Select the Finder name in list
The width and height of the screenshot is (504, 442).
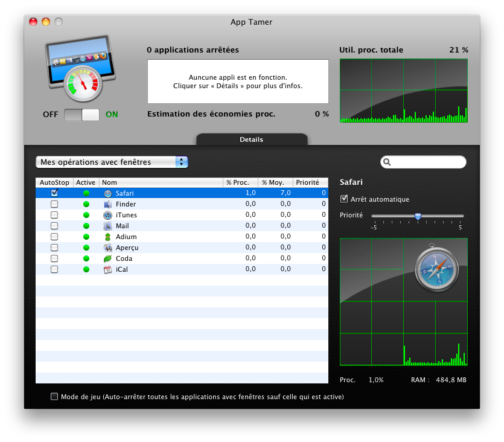point(126,204)
